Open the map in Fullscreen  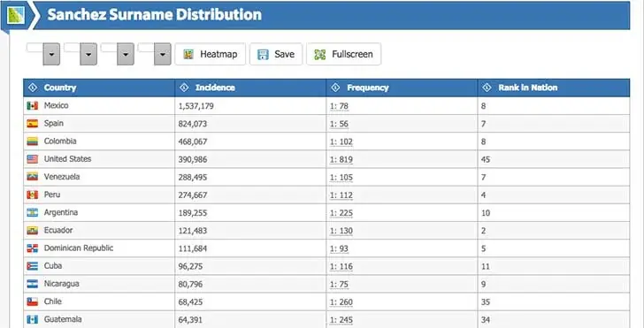(344, 54)
